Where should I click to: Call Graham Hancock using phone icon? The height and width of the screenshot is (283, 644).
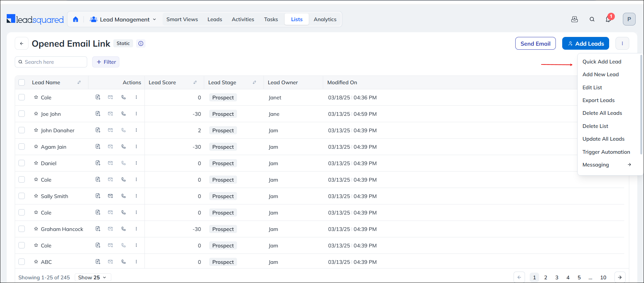click(124, 229)
